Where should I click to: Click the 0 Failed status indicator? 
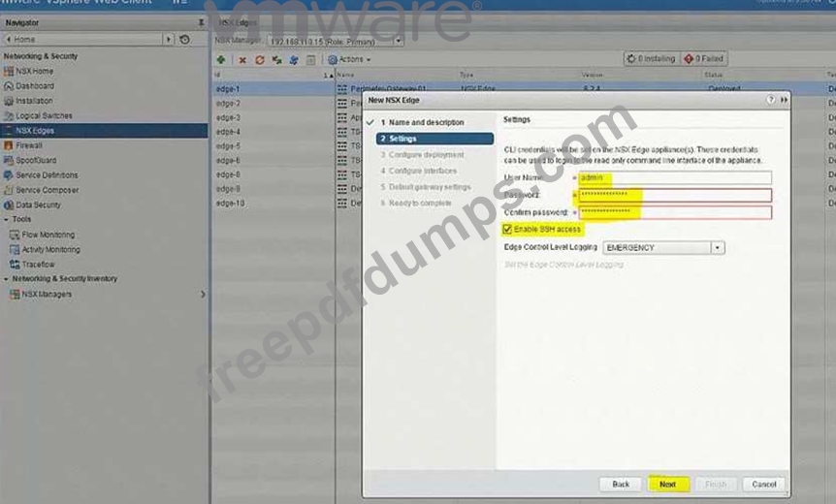point(704,58)
